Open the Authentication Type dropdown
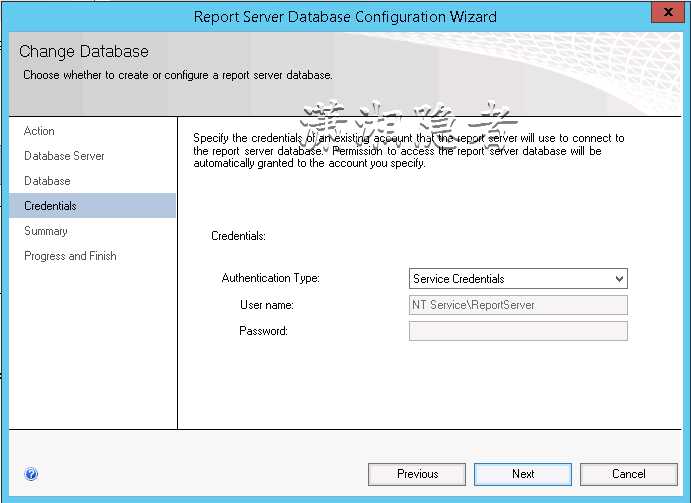 tap(518, 279)
